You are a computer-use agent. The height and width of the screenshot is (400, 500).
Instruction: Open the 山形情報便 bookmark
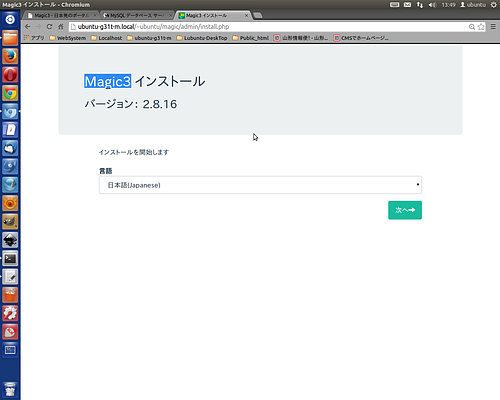pyautogui.click(x=301, y=38)
